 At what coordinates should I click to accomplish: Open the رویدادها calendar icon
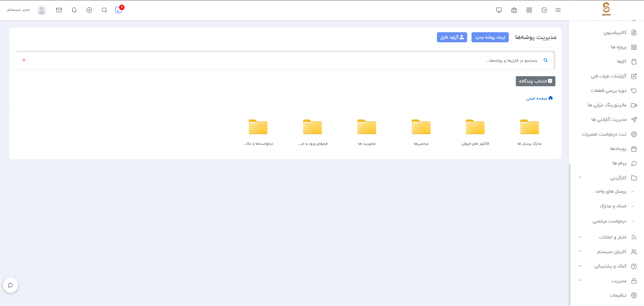pyautogui.click(x=634, y=149)
